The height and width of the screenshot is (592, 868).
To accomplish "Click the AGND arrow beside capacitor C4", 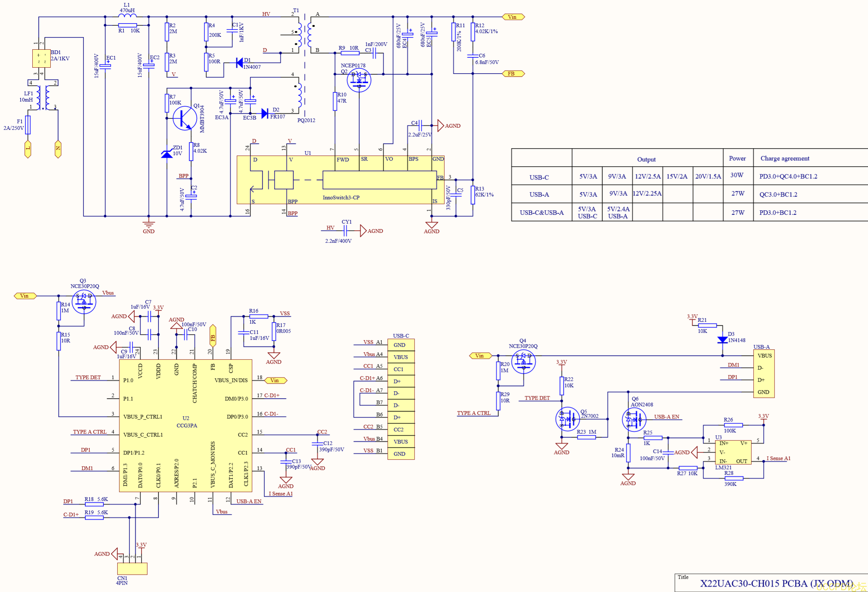I will tap(441, 126).
